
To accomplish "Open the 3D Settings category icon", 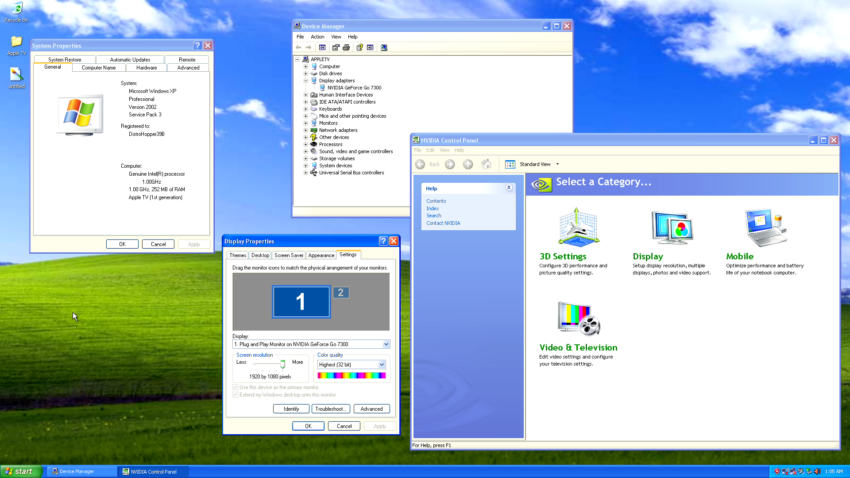I will pos(578,228).
